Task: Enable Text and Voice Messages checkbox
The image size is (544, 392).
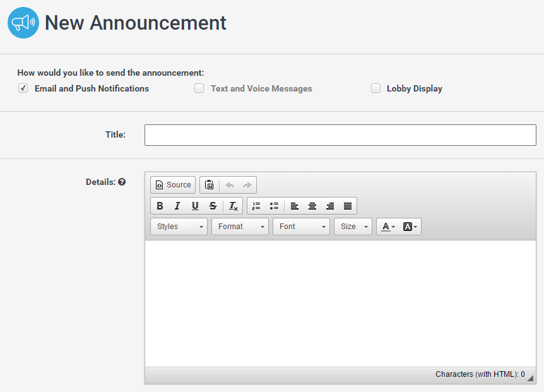Action: (x=199, y=88)
